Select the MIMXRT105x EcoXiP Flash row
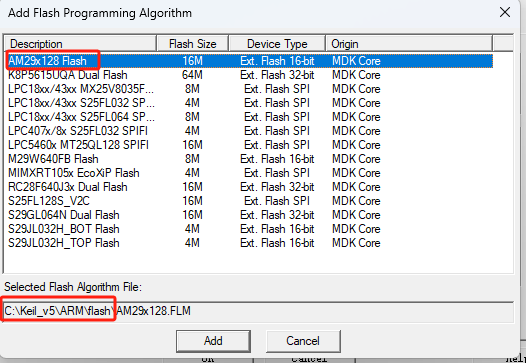The image size is (526, 363). pyautogui.click(x=250, y=173)
